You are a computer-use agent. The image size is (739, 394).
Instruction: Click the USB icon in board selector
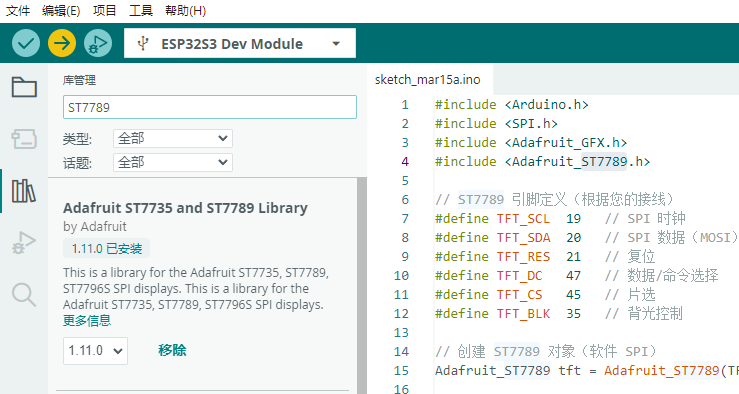tap(143, 44)
